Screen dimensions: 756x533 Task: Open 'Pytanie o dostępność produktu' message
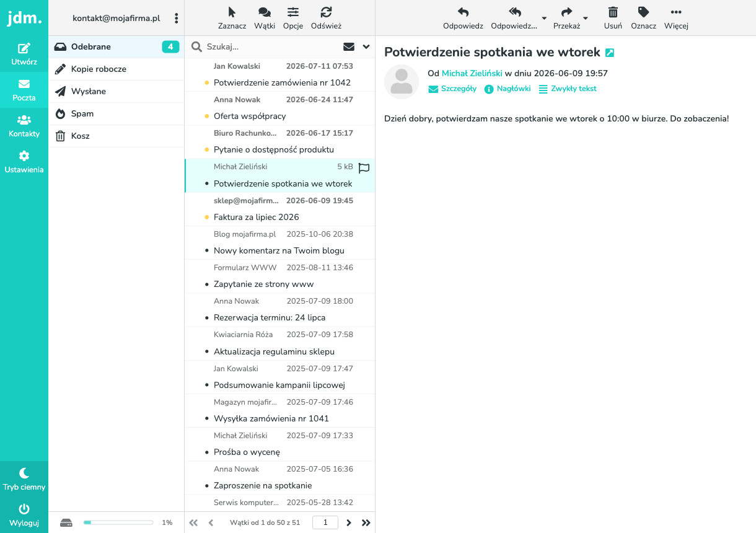coord(280,142)
